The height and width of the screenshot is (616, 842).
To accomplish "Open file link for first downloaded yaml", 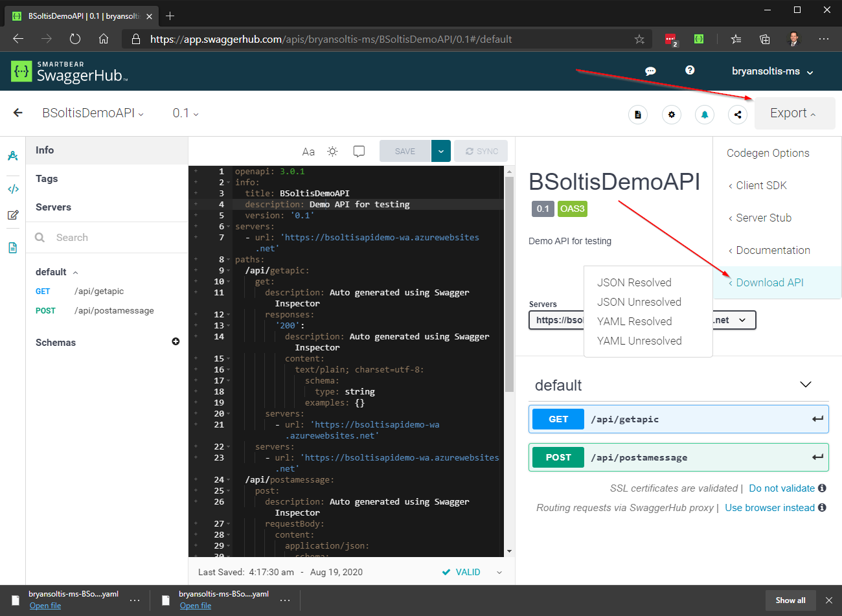I will coord(45,606).
